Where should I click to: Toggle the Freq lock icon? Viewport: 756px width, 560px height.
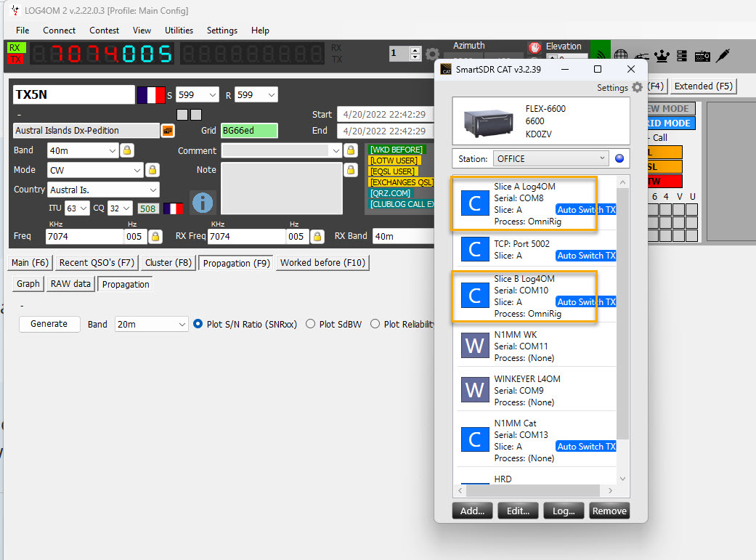click(x=155, y=236)
